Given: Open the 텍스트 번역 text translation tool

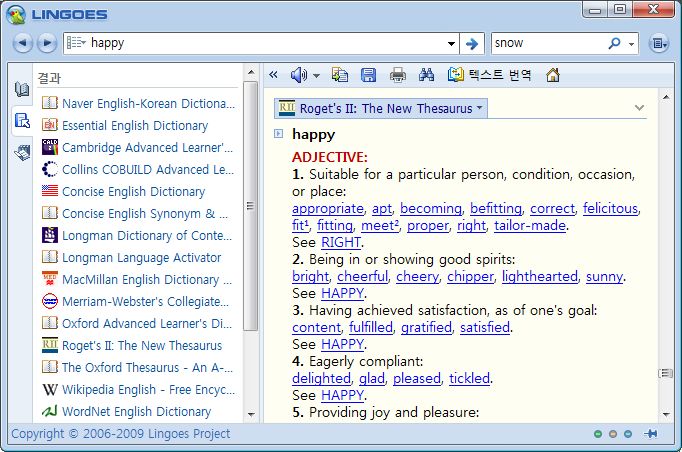Looking at the screenshot, I should (489, 75).
